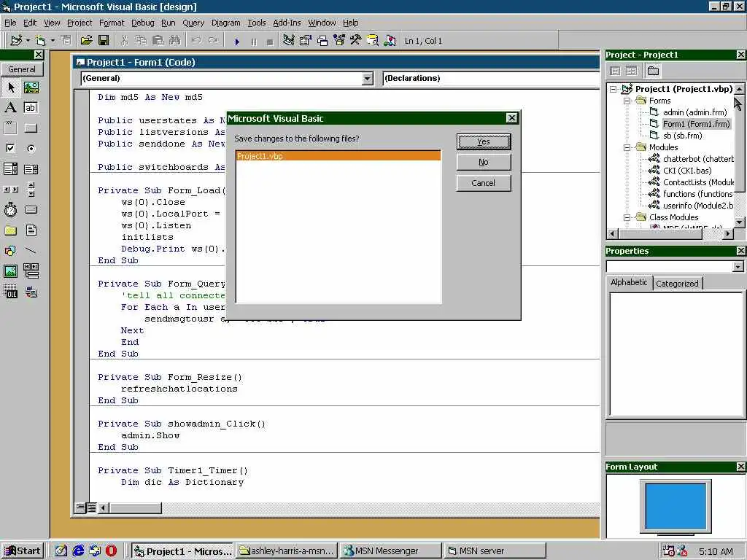
Task: Select admin (admin.frm) in project tree
Action: 694,112
